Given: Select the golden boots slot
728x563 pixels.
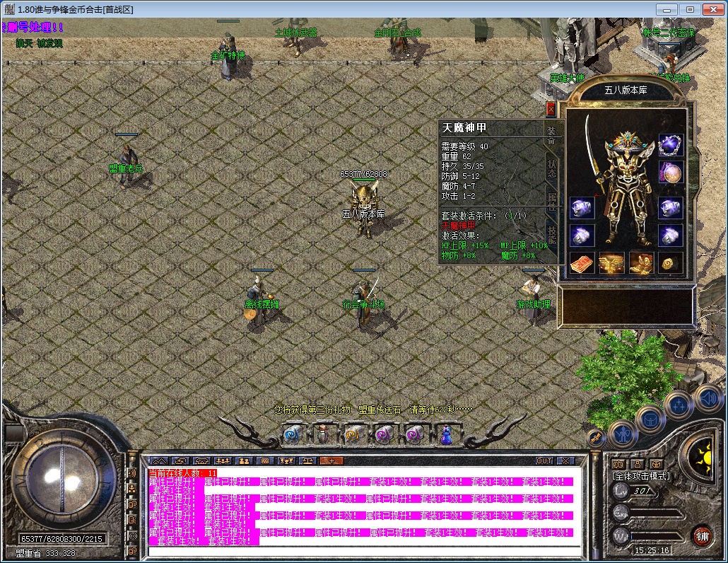Looking at the screenshot, I should tap(641, 263).
